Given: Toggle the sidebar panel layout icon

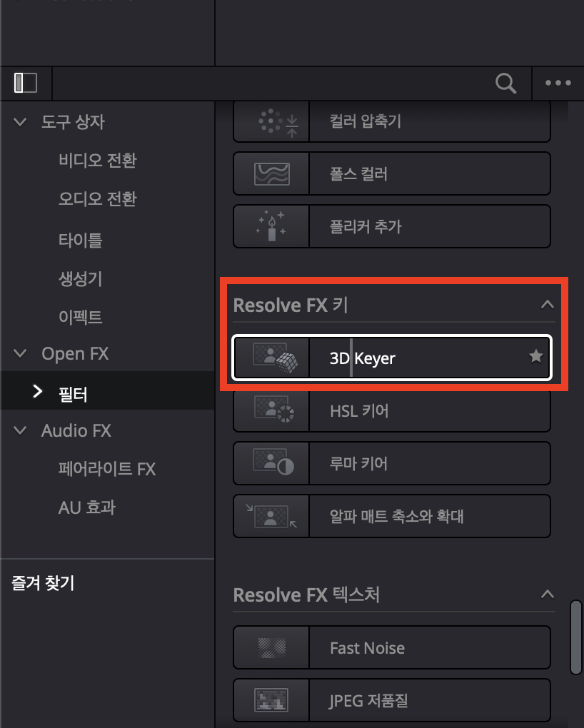Looking at the screenshot, I should [x=26, y=83].
